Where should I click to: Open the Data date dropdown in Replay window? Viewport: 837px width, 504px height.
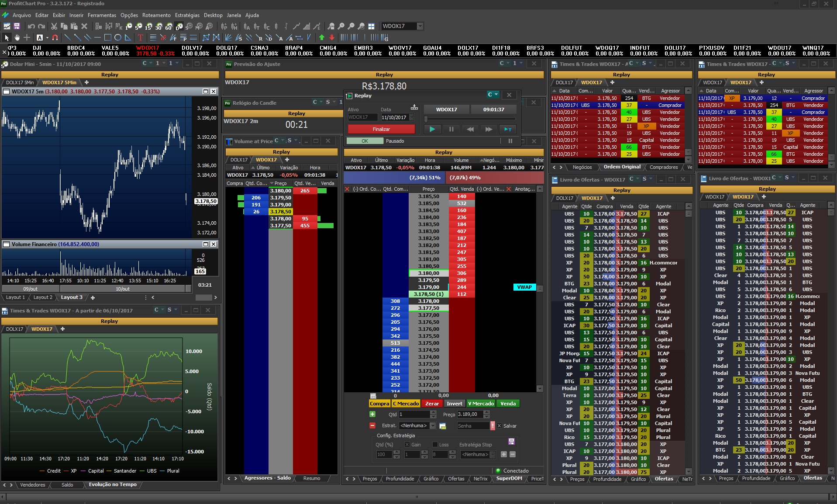click(x=411, y=117)
